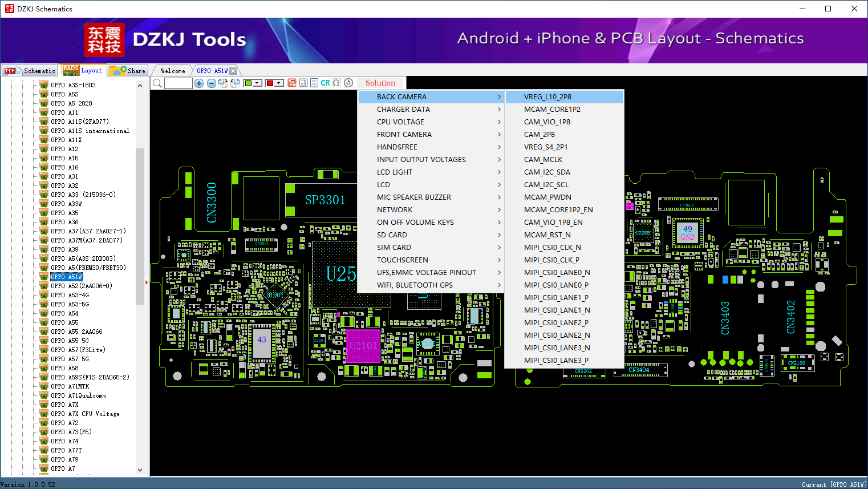Select OPPO A52(2AA006-0) entry
This screenshot has width=868, height=489.
(x=82, y=286)
